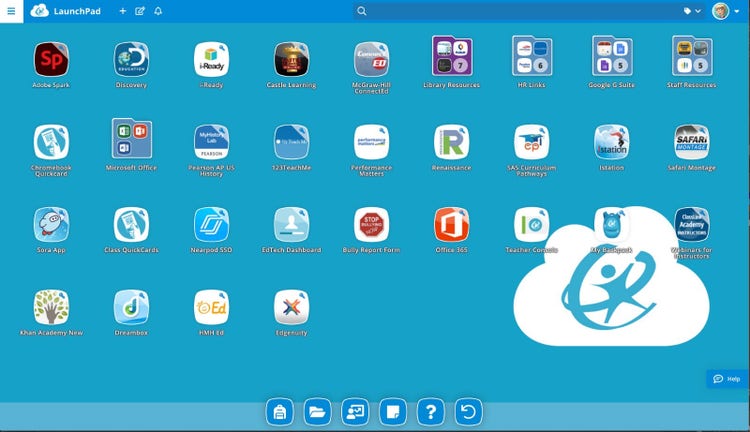Open the hamburger menu
The width and height of the screenshot is (750, 432).
11,11
